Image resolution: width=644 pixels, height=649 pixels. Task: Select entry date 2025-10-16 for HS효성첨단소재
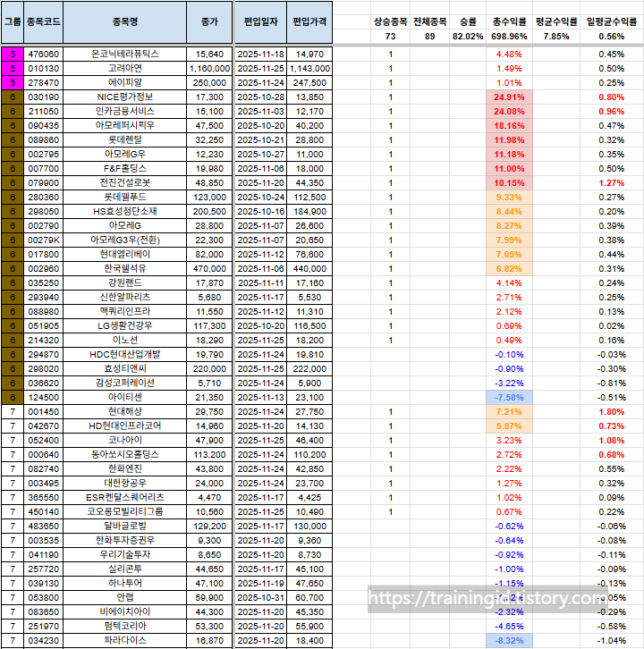coord(260,212)
